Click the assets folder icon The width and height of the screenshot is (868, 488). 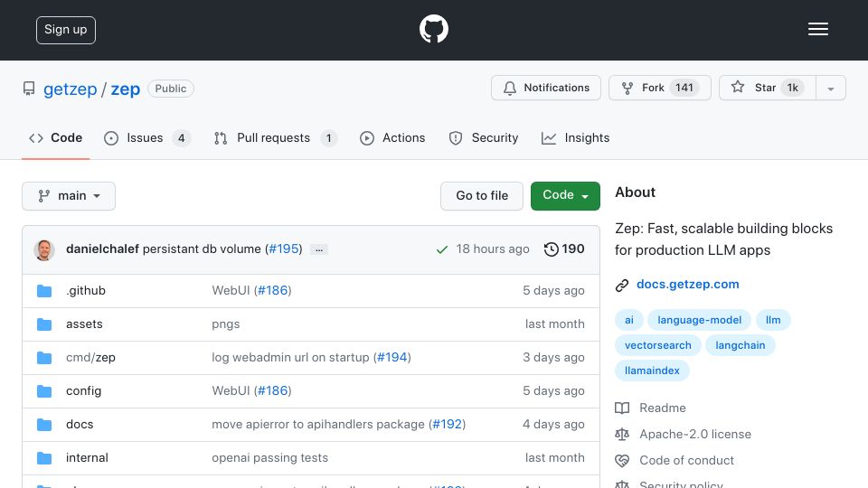coord(44,324)
